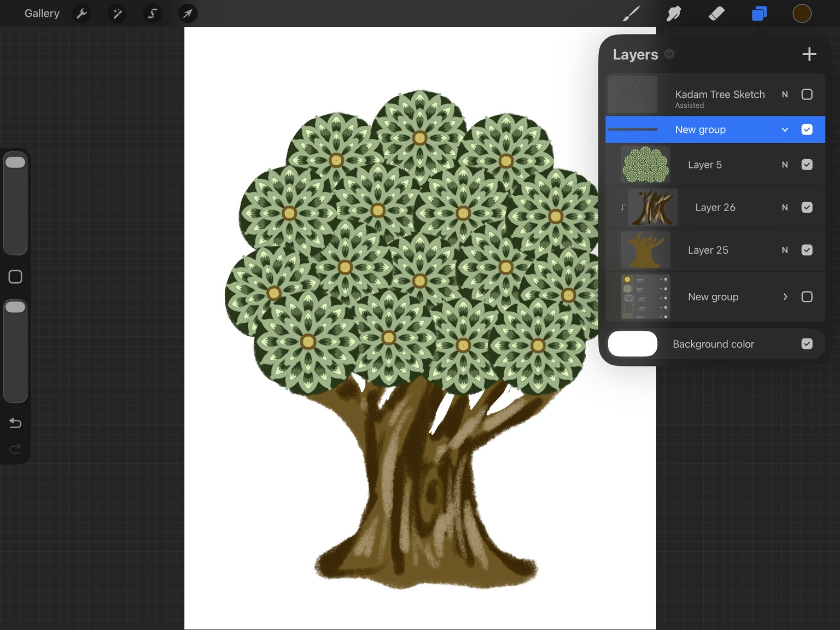Tap the collapsed New group label

point(713,297)
